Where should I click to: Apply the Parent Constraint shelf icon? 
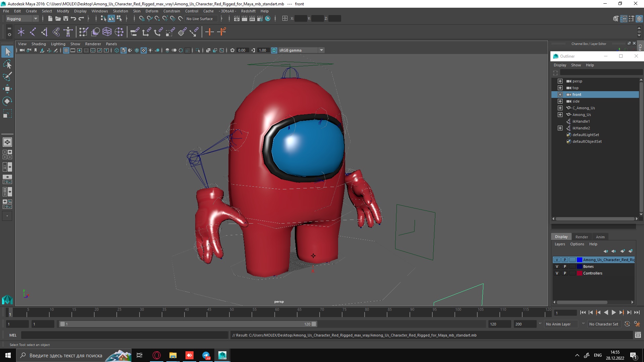coord(135,32)
